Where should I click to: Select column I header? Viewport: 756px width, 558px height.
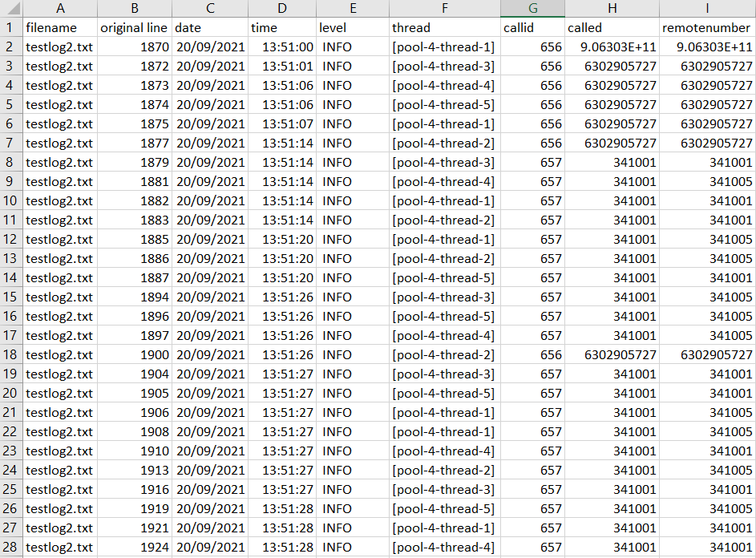point(707,8)
